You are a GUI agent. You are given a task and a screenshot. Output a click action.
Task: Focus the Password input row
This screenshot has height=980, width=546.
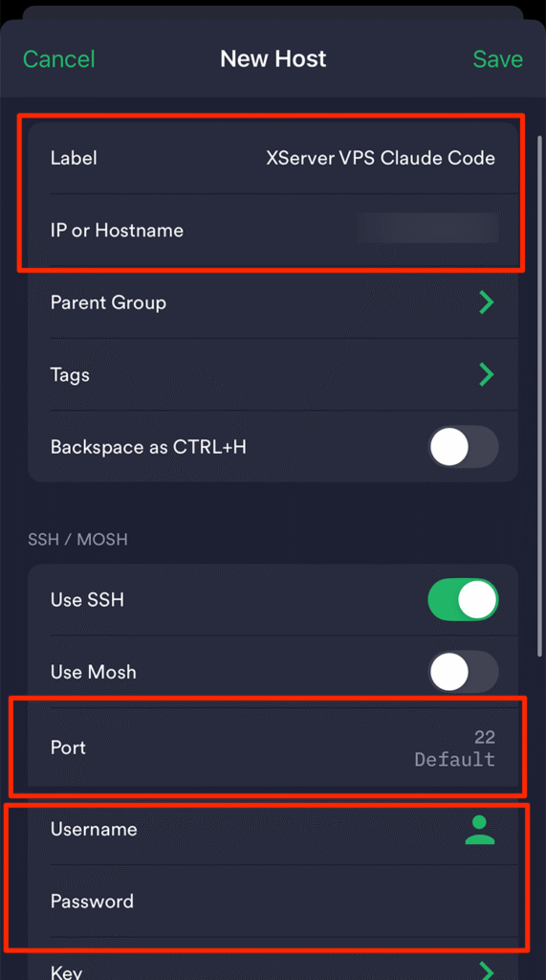(273, 902)
